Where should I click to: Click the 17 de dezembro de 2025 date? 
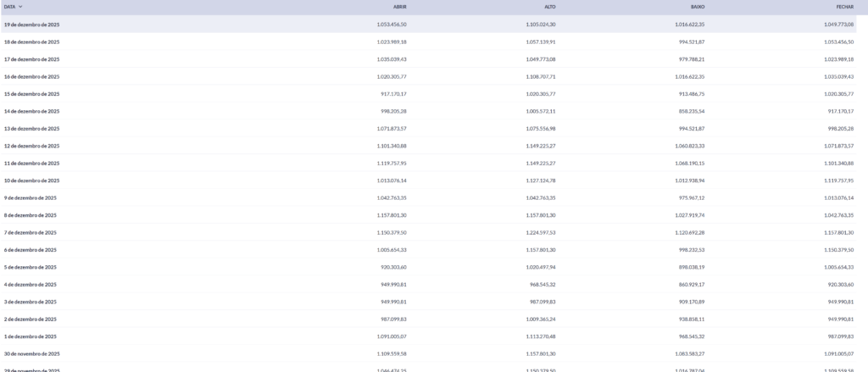[x=31, y=59]
